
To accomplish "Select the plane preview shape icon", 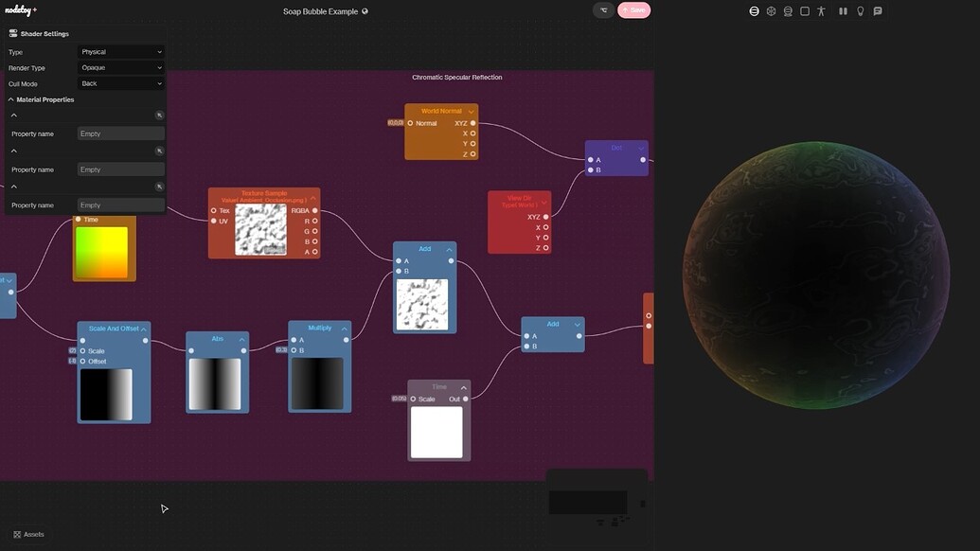I will [x=803, y=9].
